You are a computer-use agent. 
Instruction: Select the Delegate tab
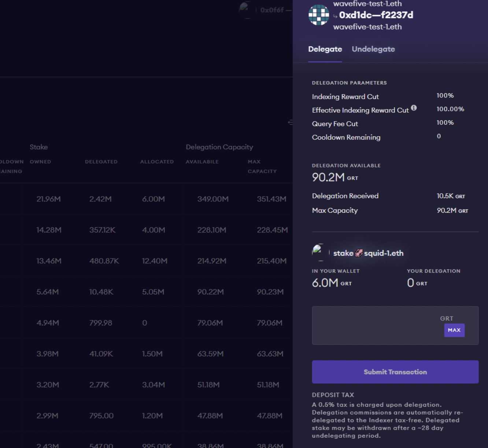(325, 49)
